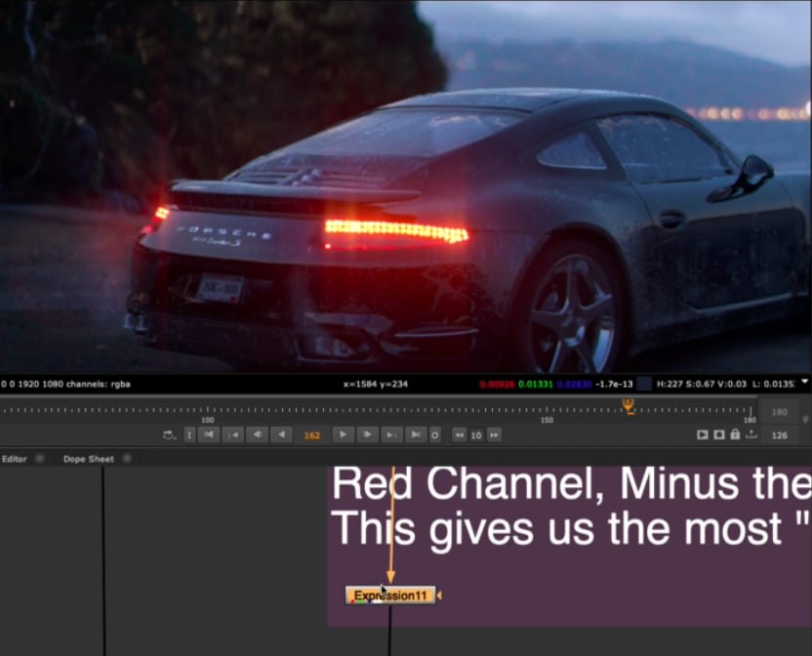
Task: Close the Editor tab
Action: pos(39,459)
